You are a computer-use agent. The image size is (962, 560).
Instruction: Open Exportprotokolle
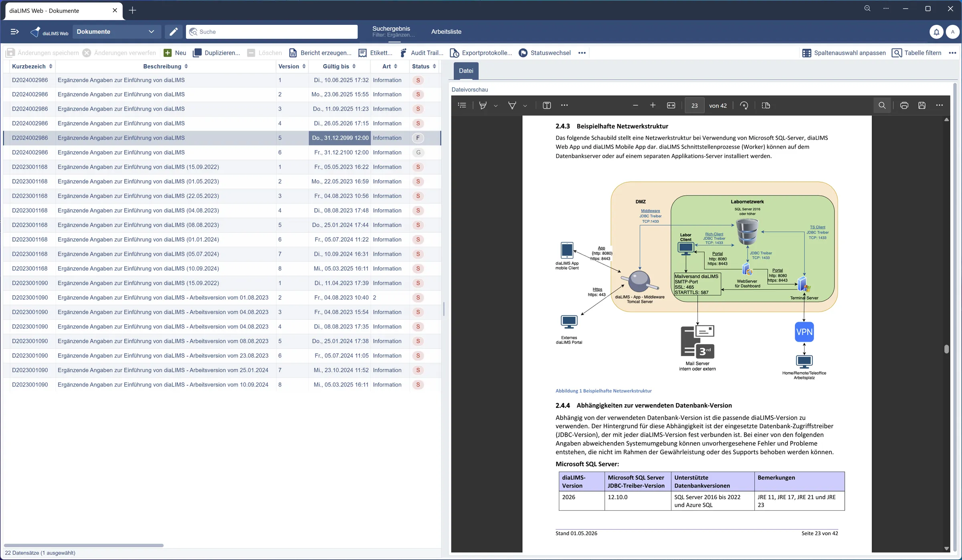[x=481, y=53]
